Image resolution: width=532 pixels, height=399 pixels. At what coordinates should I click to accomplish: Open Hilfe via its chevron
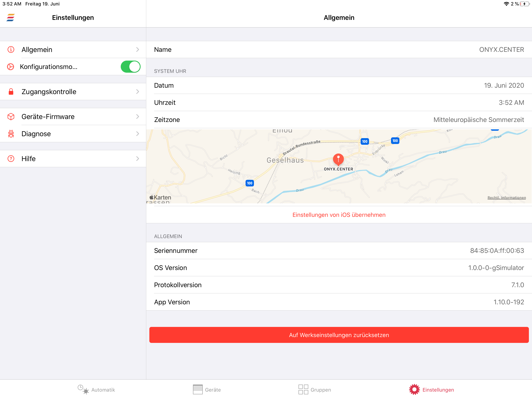[x=137, y=159]
